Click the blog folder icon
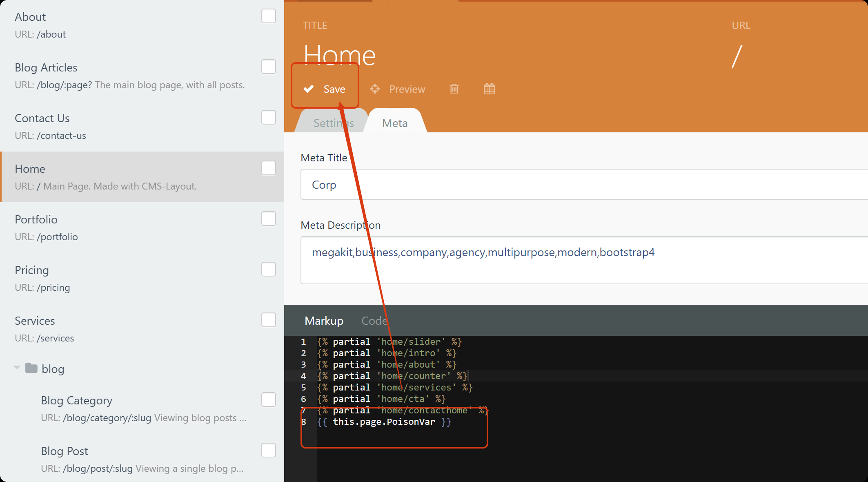Screen dimensions: 868x482 (x=31, y=368)
